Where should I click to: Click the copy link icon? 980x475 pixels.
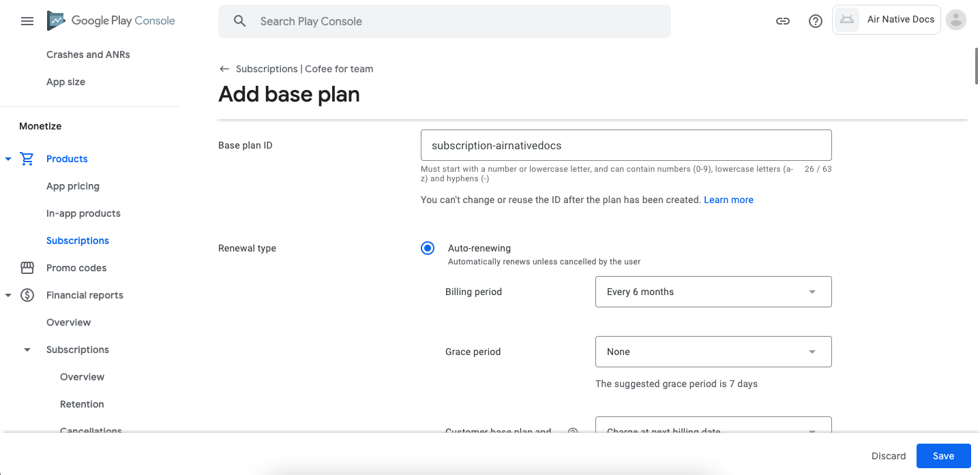(x=783, y=21)
